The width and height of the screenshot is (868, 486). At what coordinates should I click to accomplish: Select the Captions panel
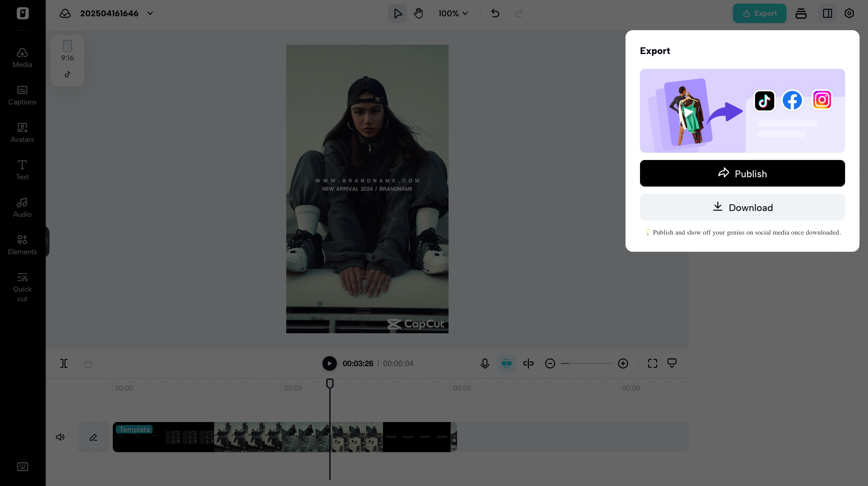point(22,95)
